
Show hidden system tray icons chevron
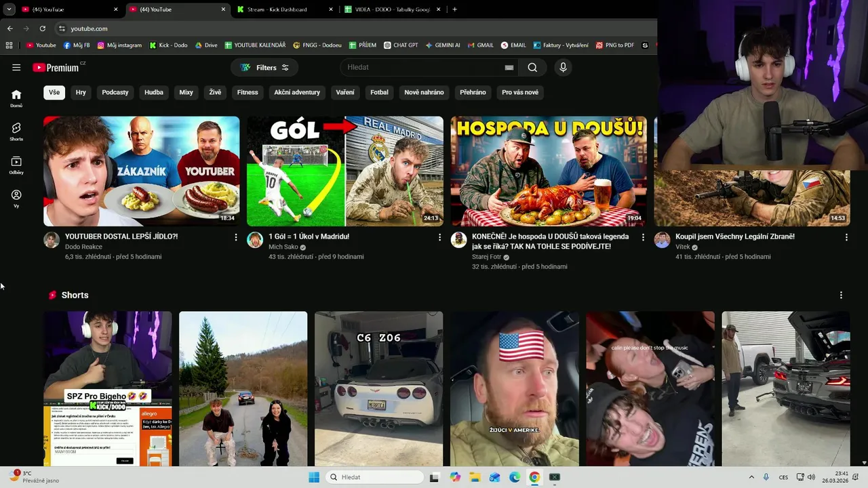tap(751, 477)
